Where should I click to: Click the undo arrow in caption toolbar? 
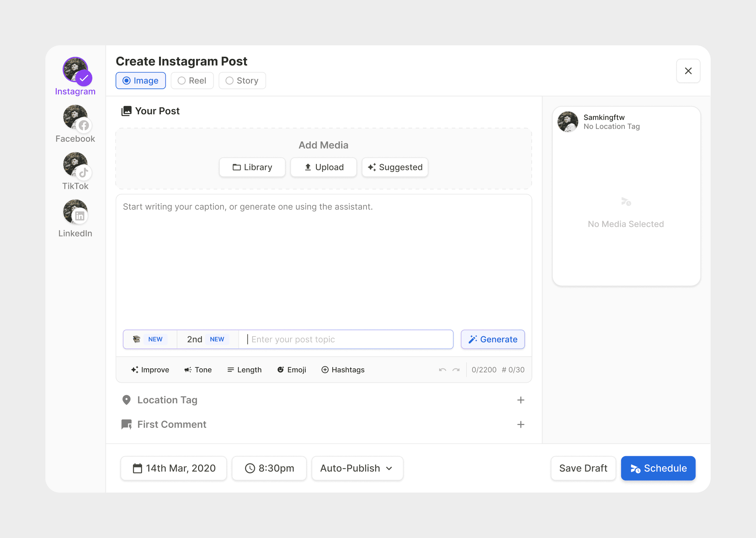tap(443, 370)
